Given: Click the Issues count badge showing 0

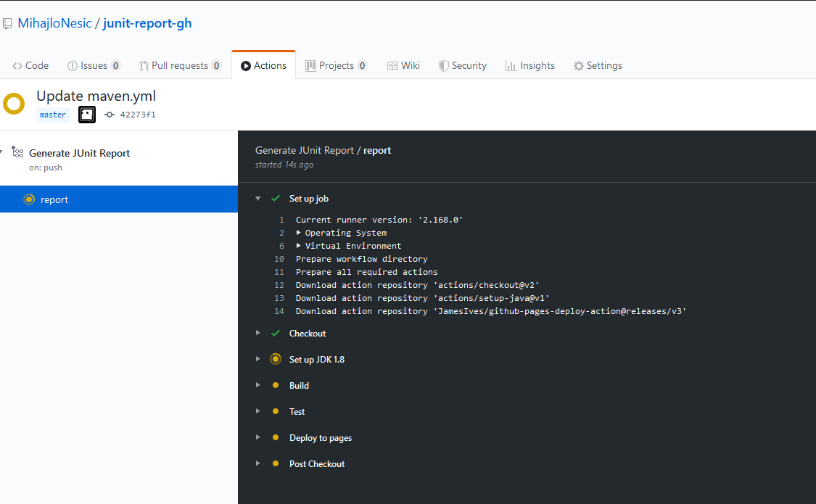Looking at the screenshot, I should pyautogui.click(x=115, y=65).
